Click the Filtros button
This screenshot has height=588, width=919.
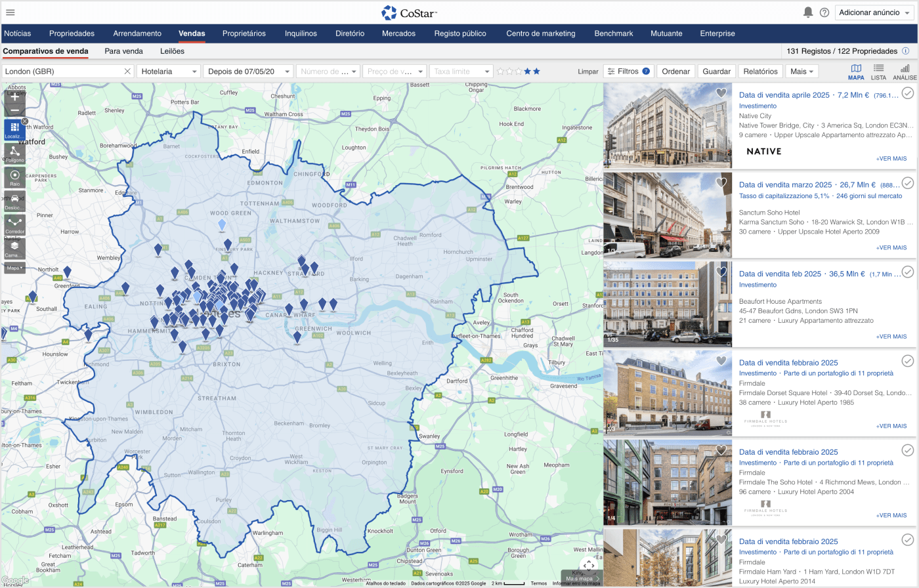(x=628, y=72)
